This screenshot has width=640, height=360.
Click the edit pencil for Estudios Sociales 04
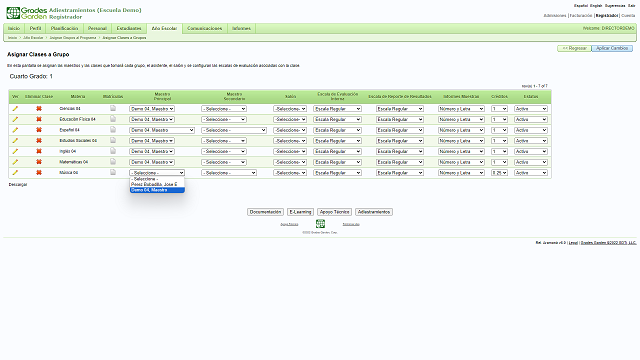15,140
